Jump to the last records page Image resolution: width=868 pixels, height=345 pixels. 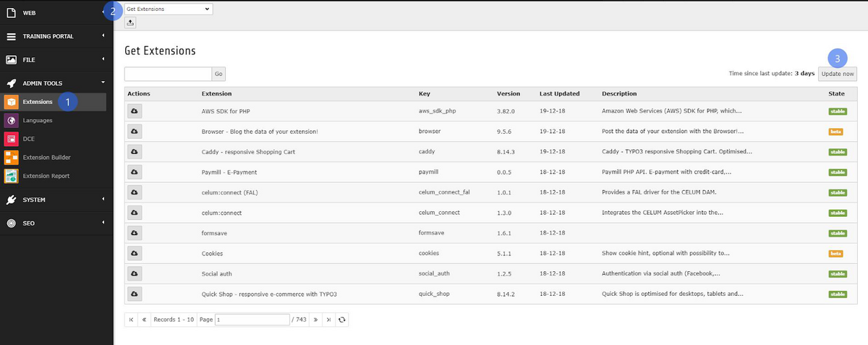coord(328,319)
